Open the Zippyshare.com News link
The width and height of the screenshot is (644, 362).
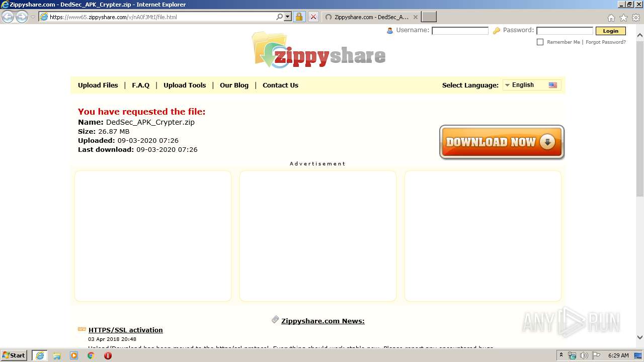point(323,321)
